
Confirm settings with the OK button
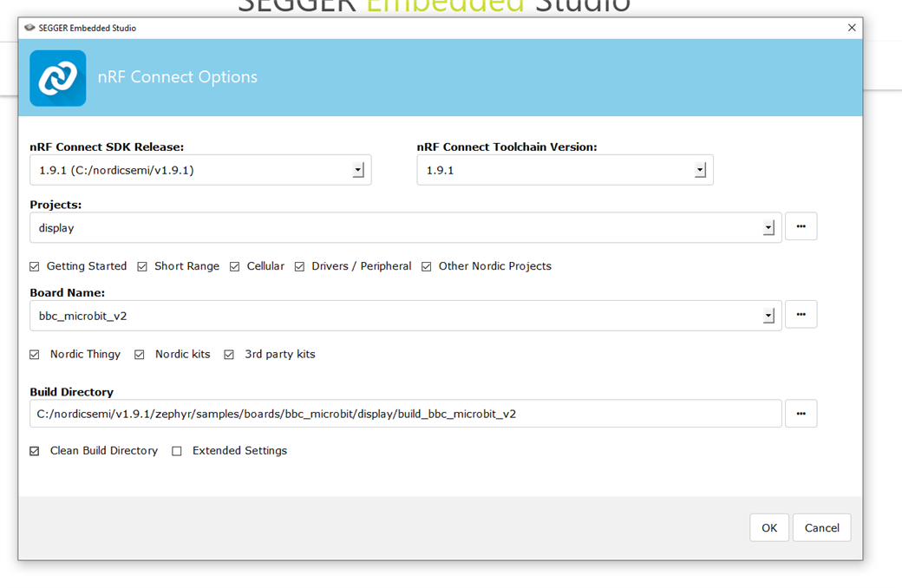(769, 527)
